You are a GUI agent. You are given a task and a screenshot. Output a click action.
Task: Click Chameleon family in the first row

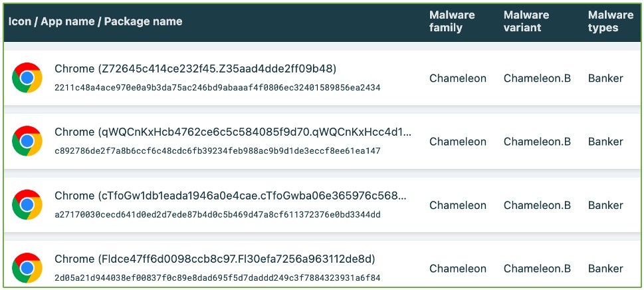[x=458, y=78]
